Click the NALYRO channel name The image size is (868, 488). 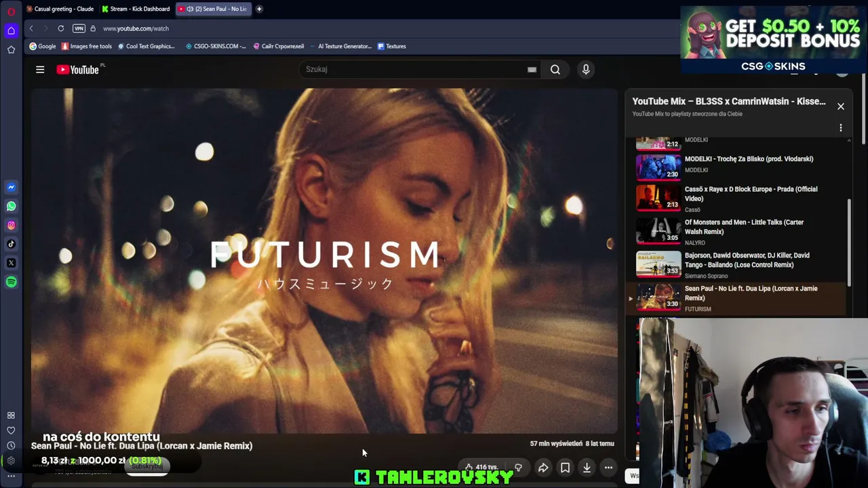coord(695,243)
